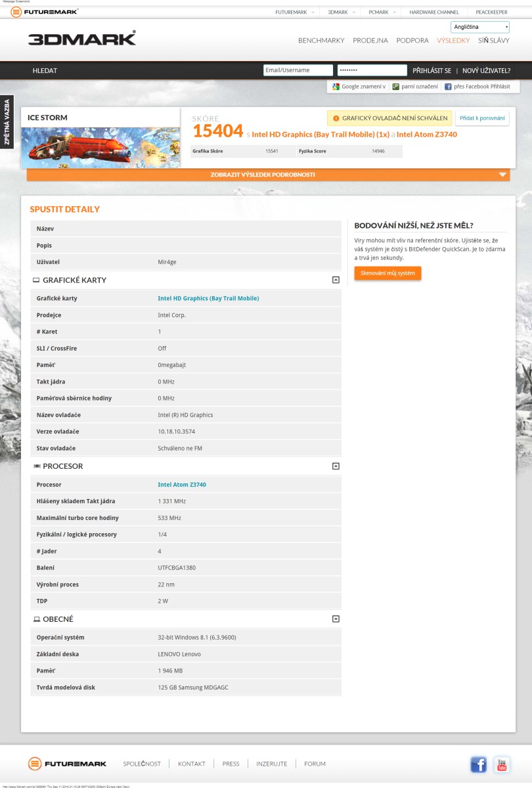
Task: Open YouTube channel via footer icon
Action: point(502,764)
